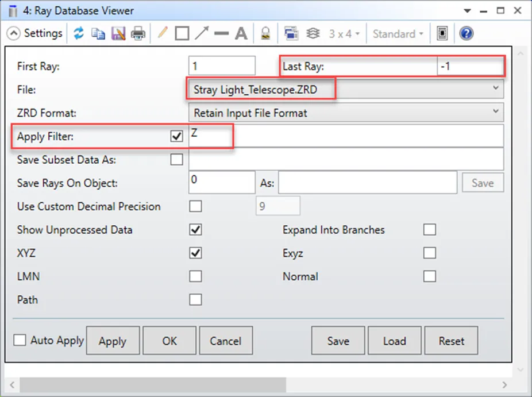Click the print icon in toolbar
The height and width of the screenshot is (397, 532).
click(x=138, y=33)
